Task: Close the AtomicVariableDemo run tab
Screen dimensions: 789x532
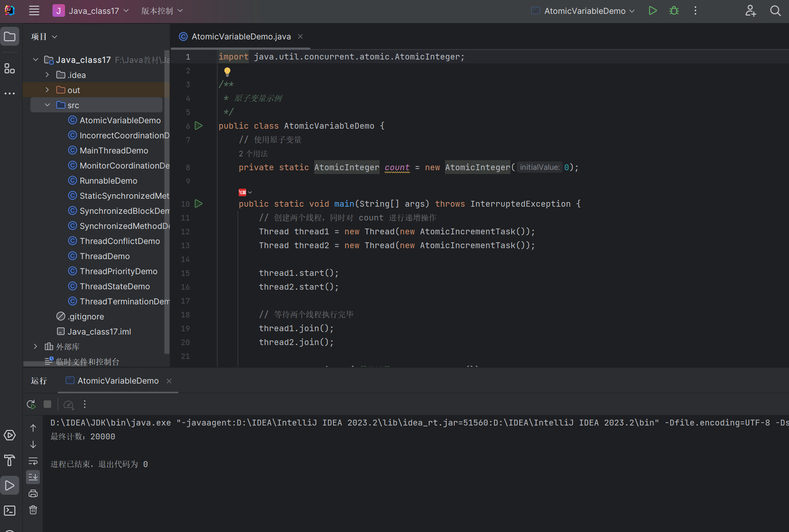Action: (169, 381)
